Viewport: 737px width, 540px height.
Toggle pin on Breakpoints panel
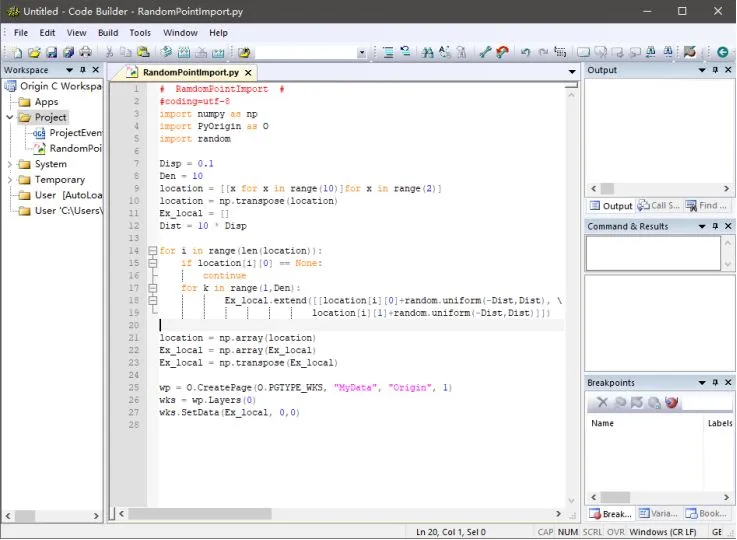point(715,383)
